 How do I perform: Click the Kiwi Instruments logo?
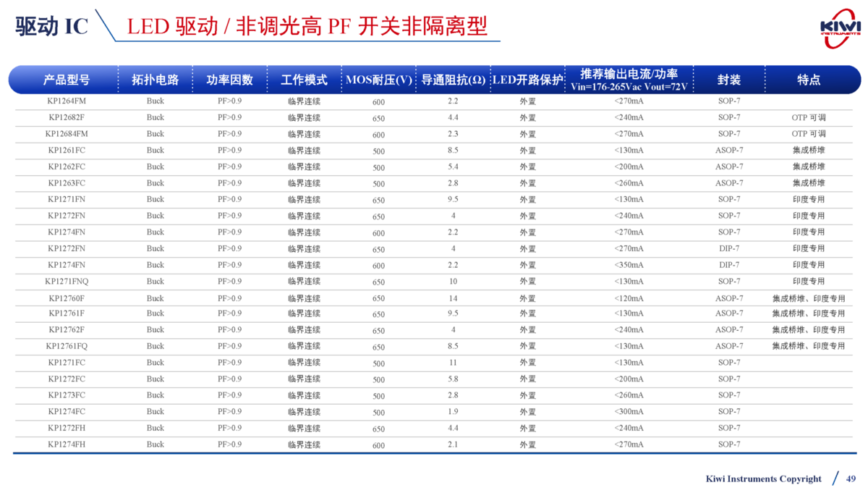click(x=840, y=30)
